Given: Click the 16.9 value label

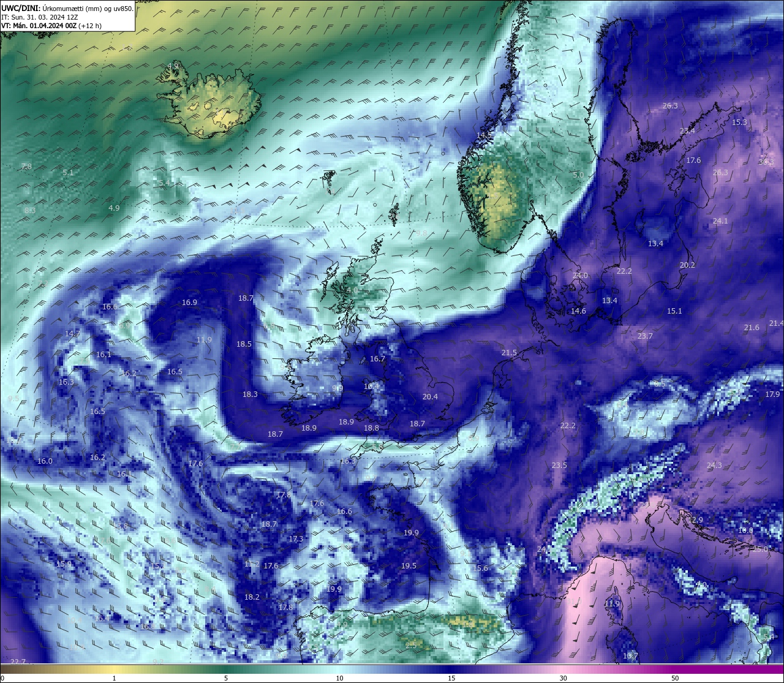Looking at the screenshot, I should [x=189, y=302].
